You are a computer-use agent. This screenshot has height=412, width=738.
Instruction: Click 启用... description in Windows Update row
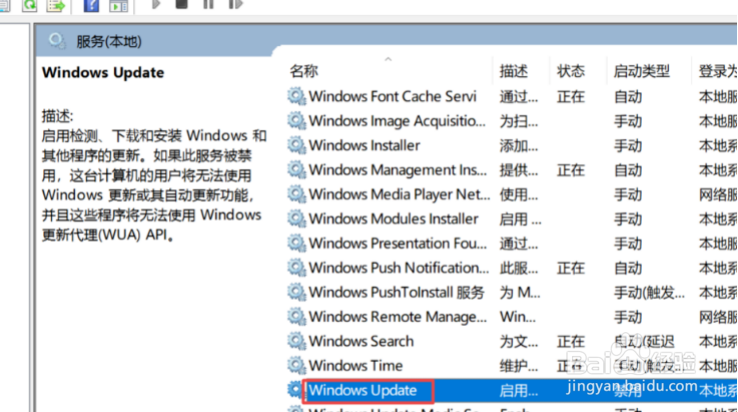tap(518, 390)
